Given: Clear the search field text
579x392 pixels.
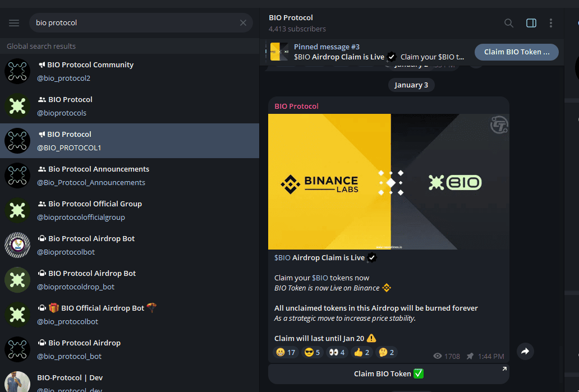Looking at the screenshot, I should click(x=243, y=23).
